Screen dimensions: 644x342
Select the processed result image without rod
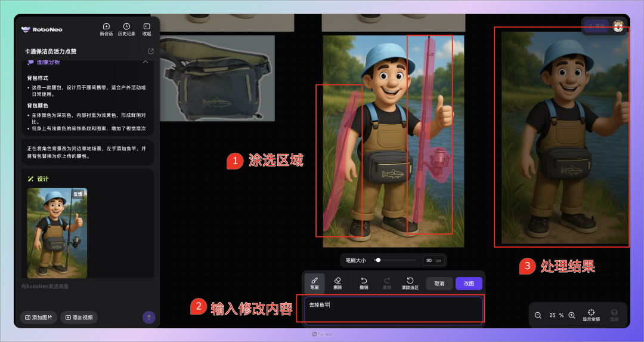coord(565,138)
